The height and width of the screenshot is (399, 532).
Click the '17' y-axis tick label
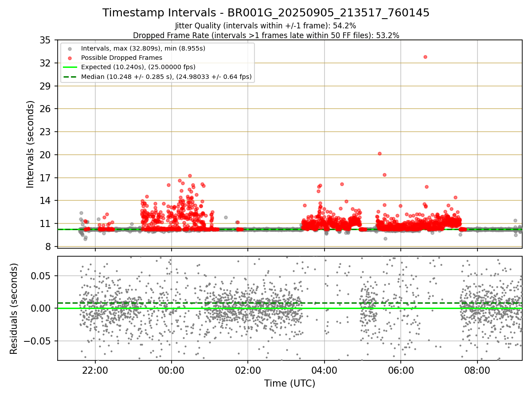tap(45, 178)
